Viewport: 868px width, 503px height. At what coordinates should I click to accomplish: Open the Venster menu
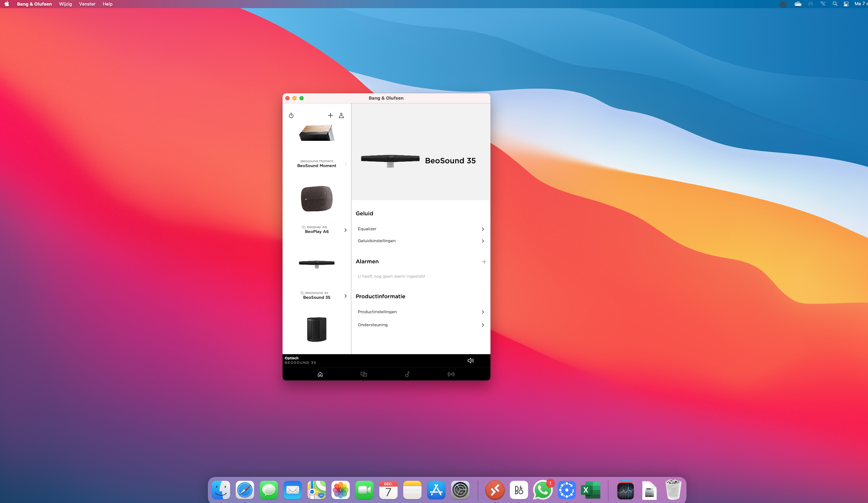[x=87, y=4]
